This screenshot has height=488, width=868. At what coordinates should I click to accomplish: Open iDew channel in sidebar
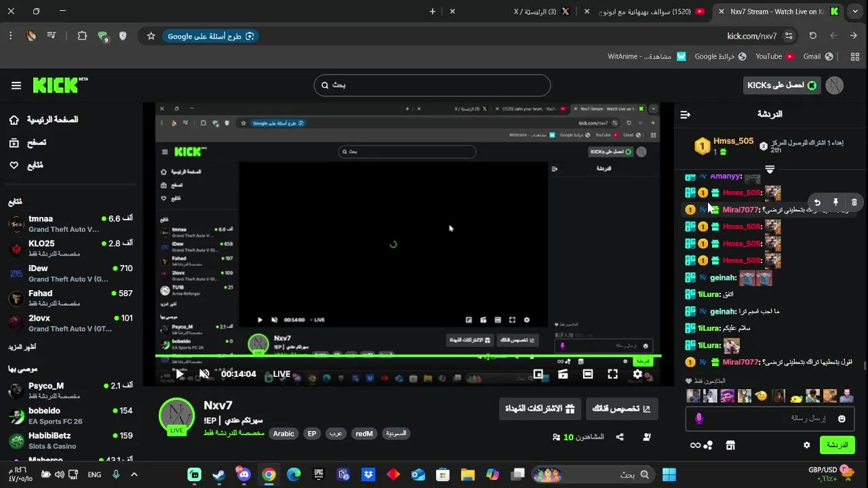pyautogui.click(x=71, y=273)
